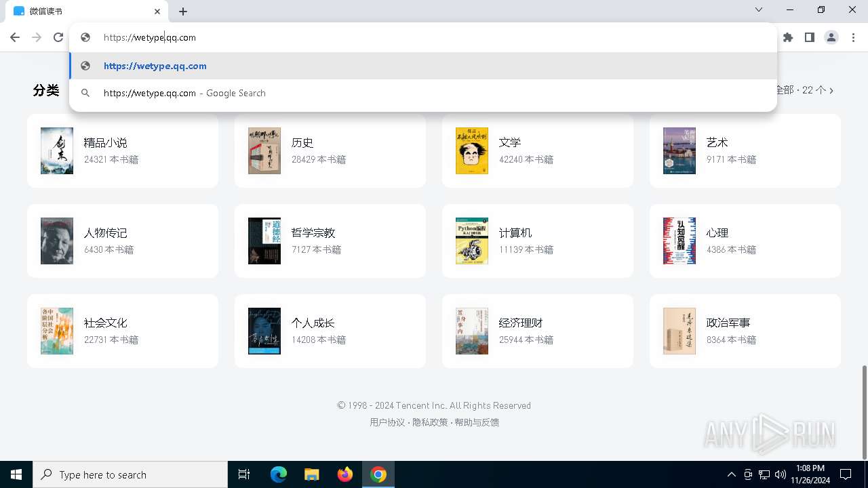Open the 帮助与反馈 footer link
The width and height of the screenshot is (868, 488).
pyautogui.click(x=477, y=422)
